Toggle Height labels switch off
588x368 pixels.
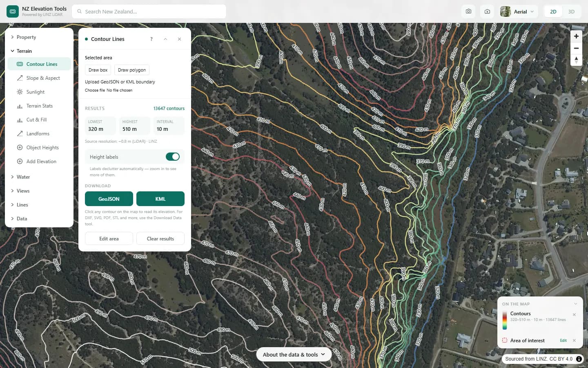coord(173,157)
